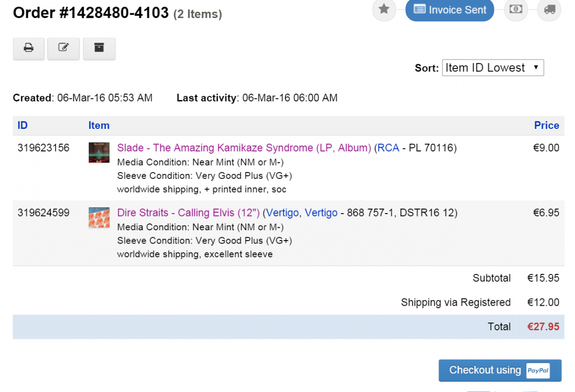Viewport: 575px width, 392px height.
Task: Click the payment money status icon
Action: click(x=516, y=9)
